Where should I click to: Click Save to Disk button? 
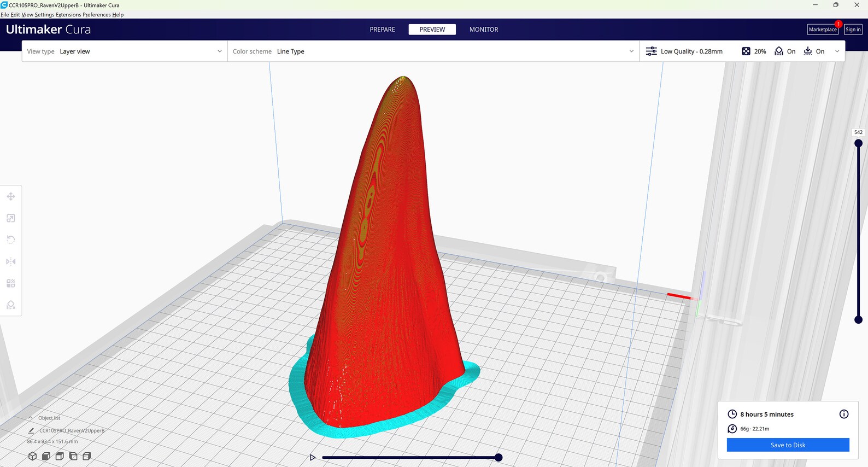(788, 445)
